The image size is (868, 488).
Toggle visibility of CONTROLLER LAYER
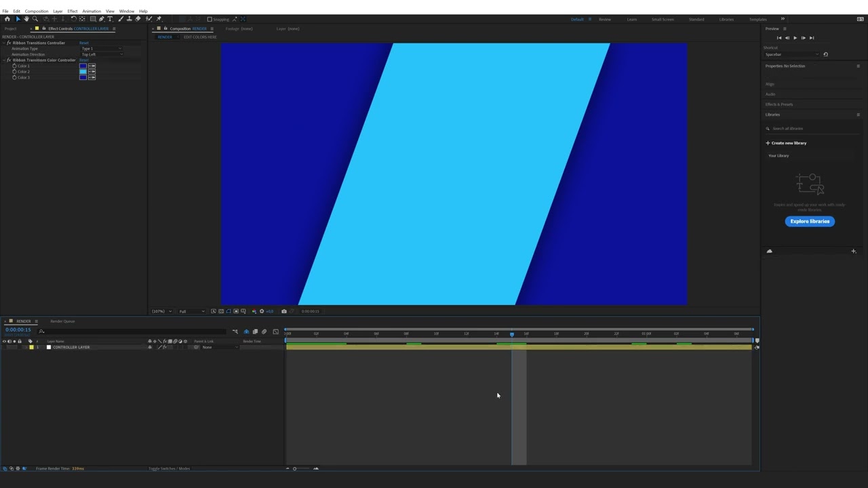[x=4, y=347]
